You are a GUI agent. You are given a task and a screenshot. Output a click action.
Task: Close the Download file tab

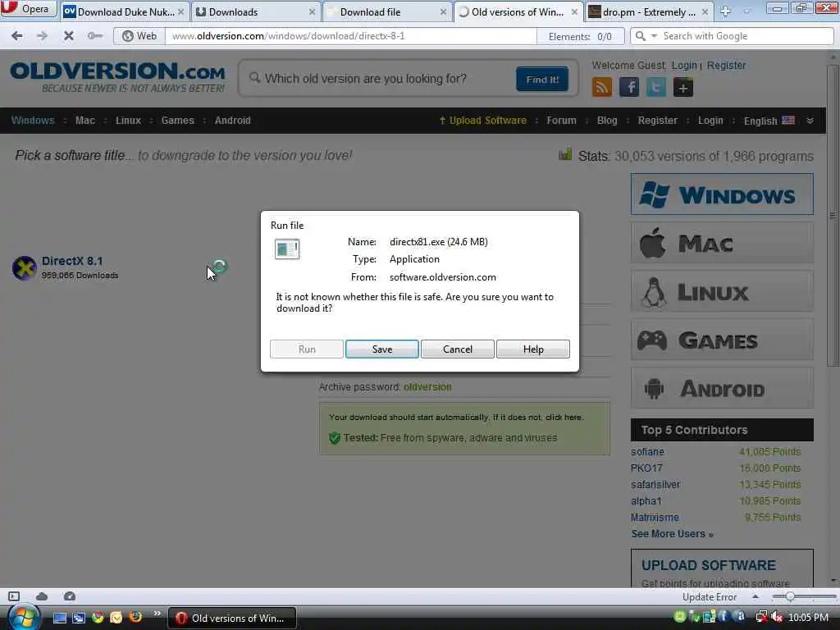(x=443, y=11)
